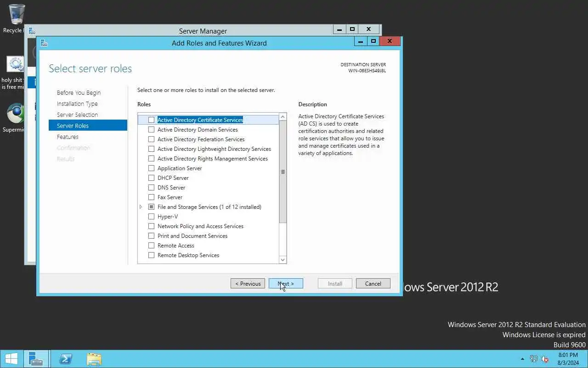
Task: Go to Server Selection step
Action: [77, 115]
